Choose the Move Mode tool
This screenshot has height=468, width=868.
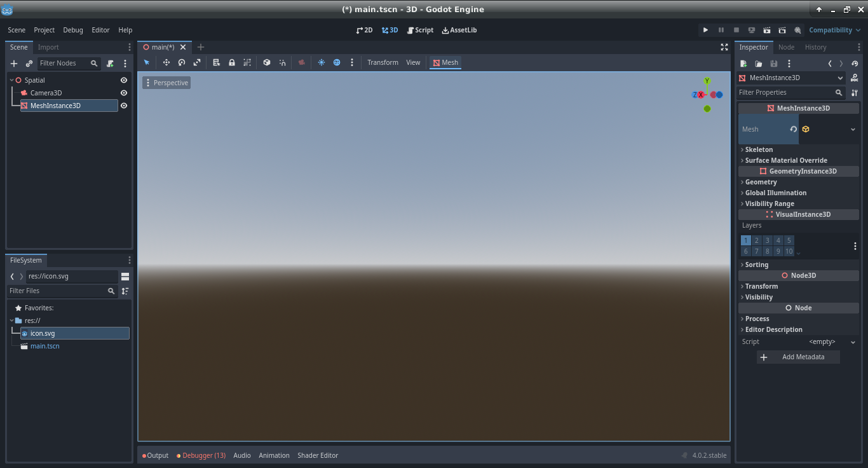coord(166,62)
